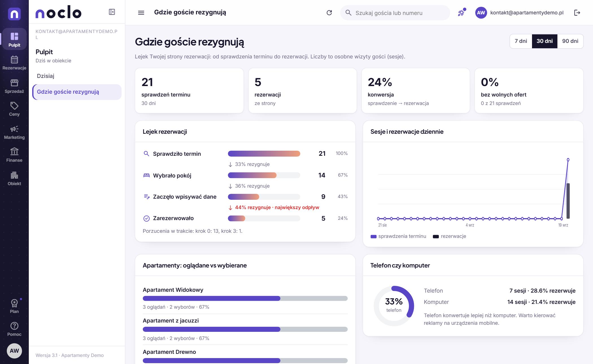Click the Telefon 7 sesji row

click(x=500, y=291)
